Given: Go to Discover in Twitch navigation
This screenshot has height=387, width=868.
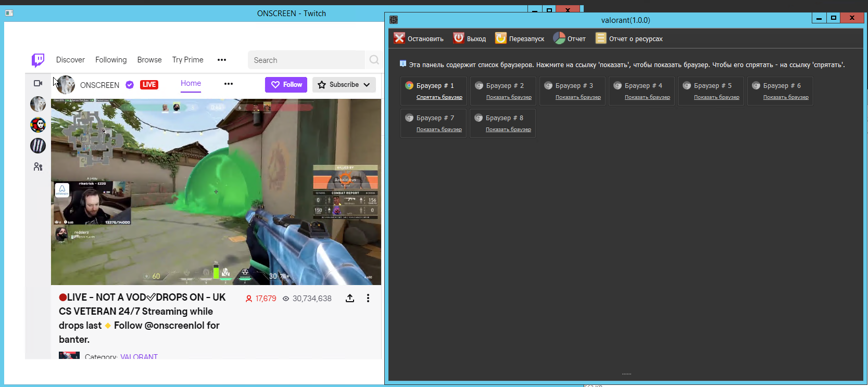Looking at the screenshot, I should [x=70, y=60].
